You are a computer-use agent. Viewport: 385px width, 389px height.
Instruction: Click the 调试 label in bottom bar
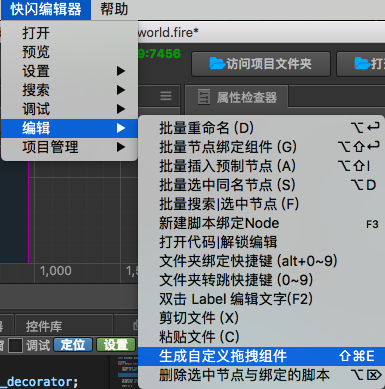tap(38, 345)
